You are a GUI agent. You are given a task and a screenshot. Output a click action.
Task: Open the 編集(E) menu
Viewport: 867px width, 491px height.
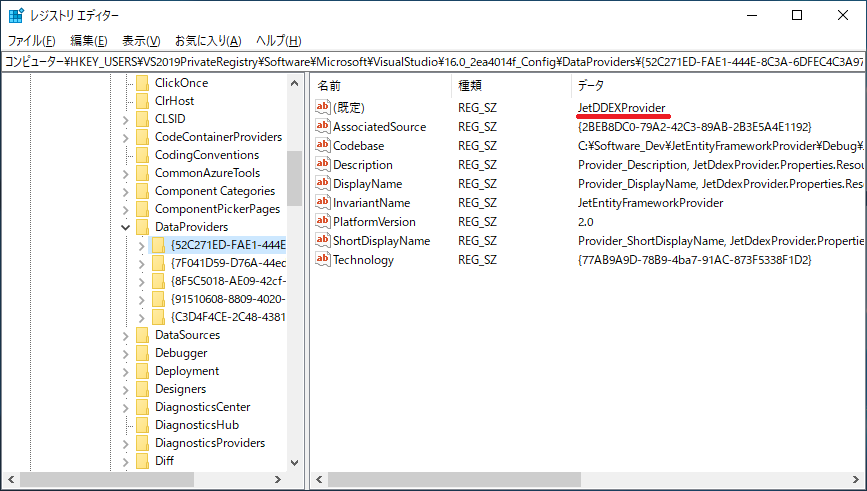88,40
